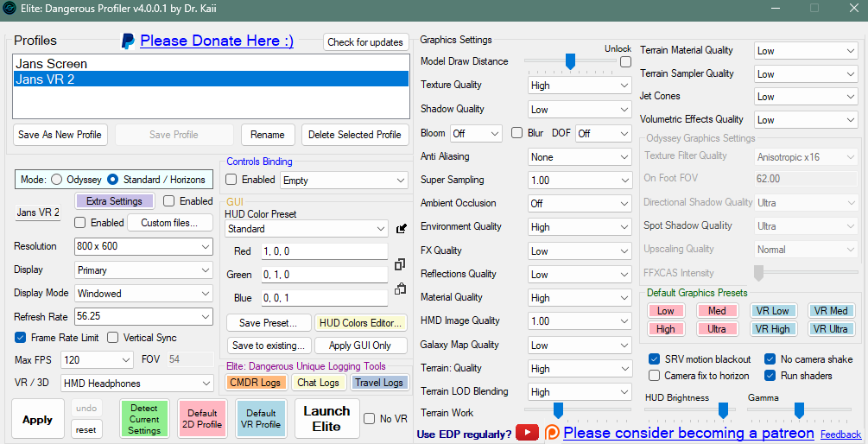
Task: Click the Model Draw Distance slider handle
Action: 570,61
